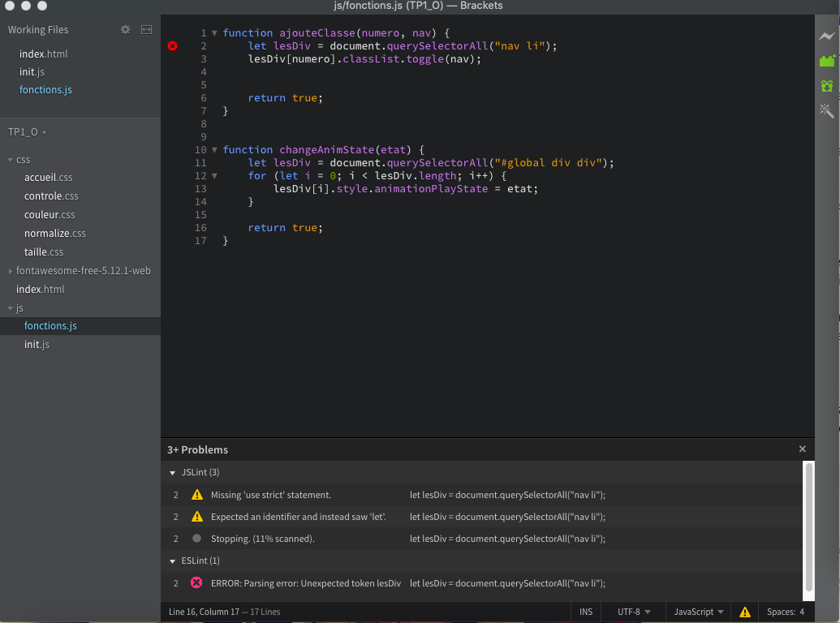This screenshot has height=623, width=840.
Task: Expand the fontawesome-free-5.12.1-web folder
Action: 11,271
